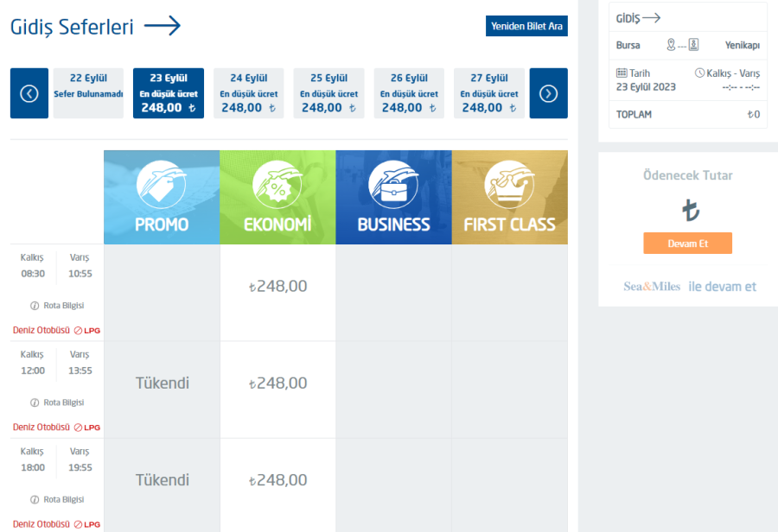The height and width of the screenshot is (532, 778).
Task: Choose the 26 Eylül date option
Action: point(409,93)
